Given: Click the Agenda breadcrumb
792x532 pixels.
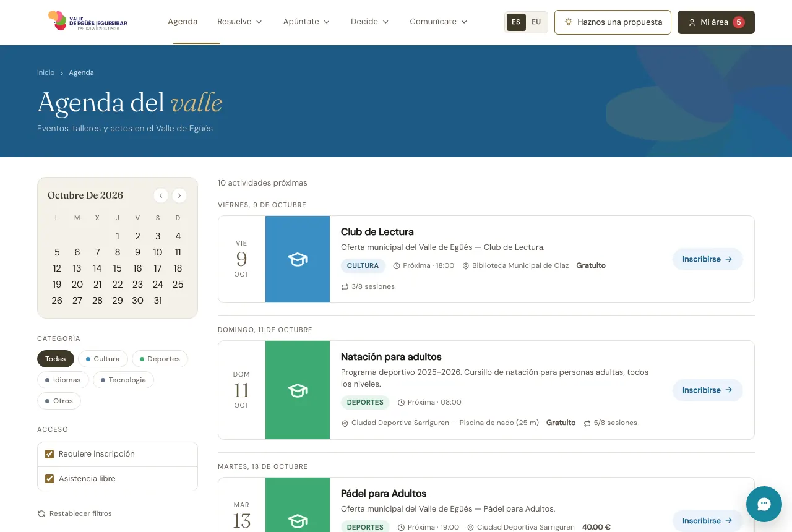Looking at the screenshot, I should [81, 72].
